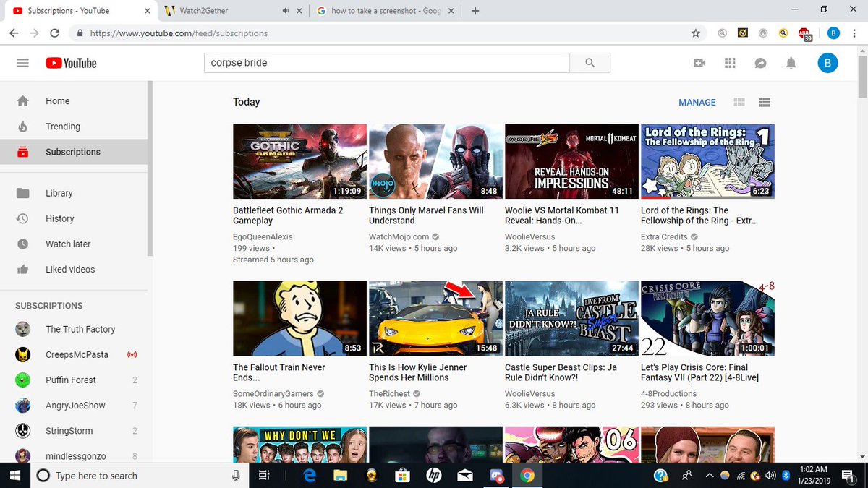
Task: Open Task View in taskbar
Action: 264,475
